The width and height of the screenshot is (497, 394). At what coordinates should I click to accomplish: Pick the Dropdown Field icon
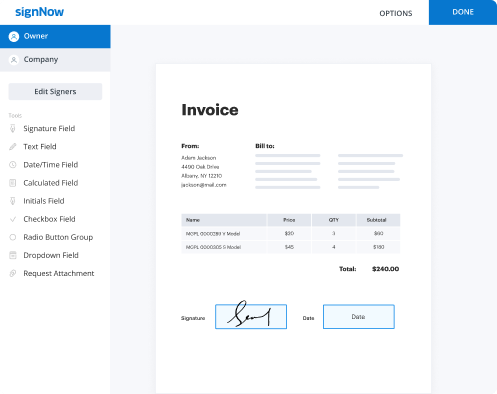coord(13,255)
